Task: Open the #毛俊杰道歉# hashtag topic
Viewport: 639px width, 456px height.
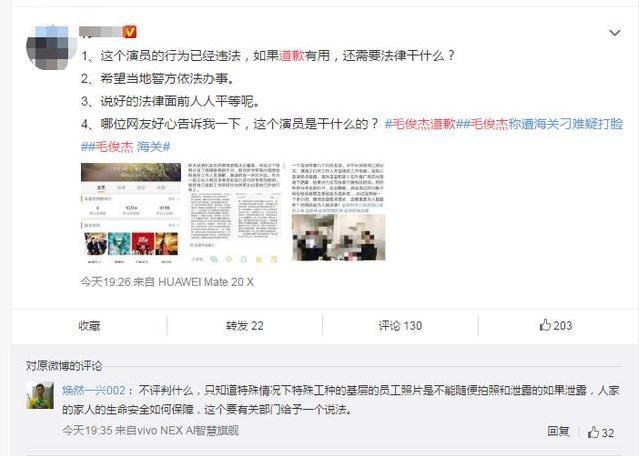Action: (x=420, y=124)
